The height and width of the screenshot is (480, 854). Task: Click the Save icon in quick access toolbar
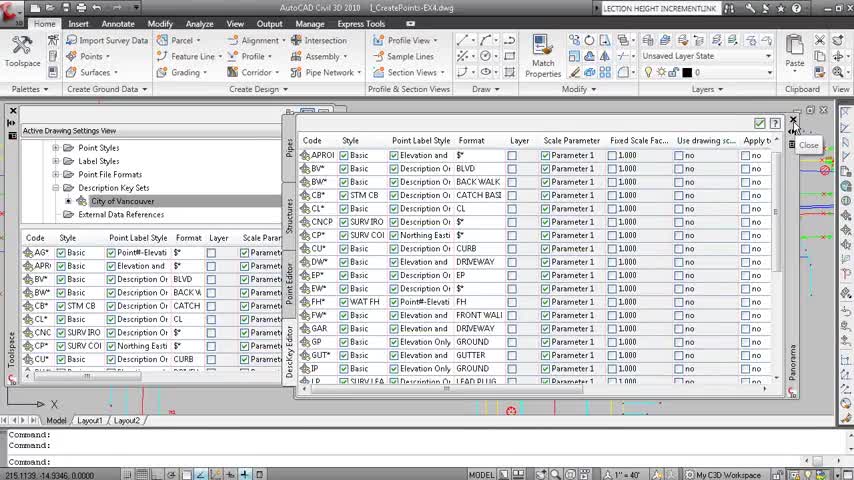pos(66,8)
